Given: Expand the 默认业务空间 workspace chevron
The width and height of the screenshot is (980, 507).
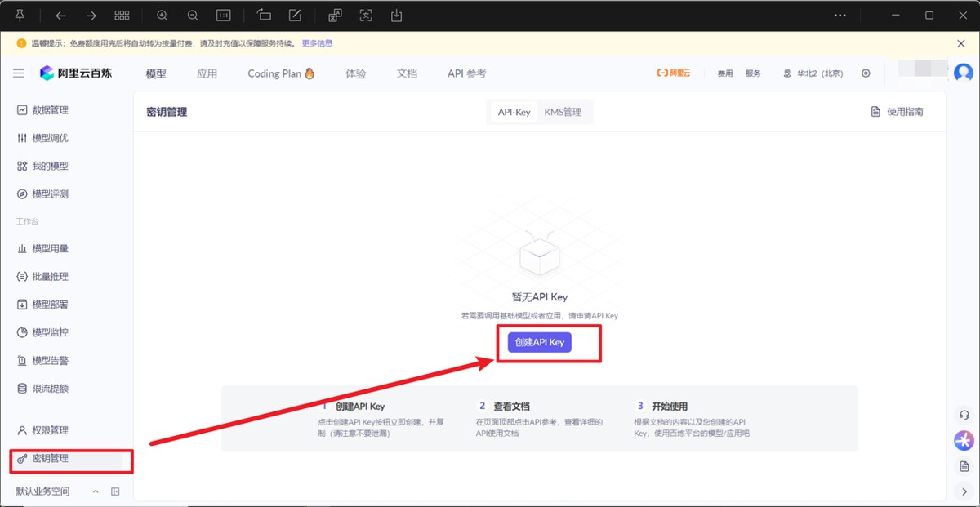Looking at the screenshot, I should (96, 491).
